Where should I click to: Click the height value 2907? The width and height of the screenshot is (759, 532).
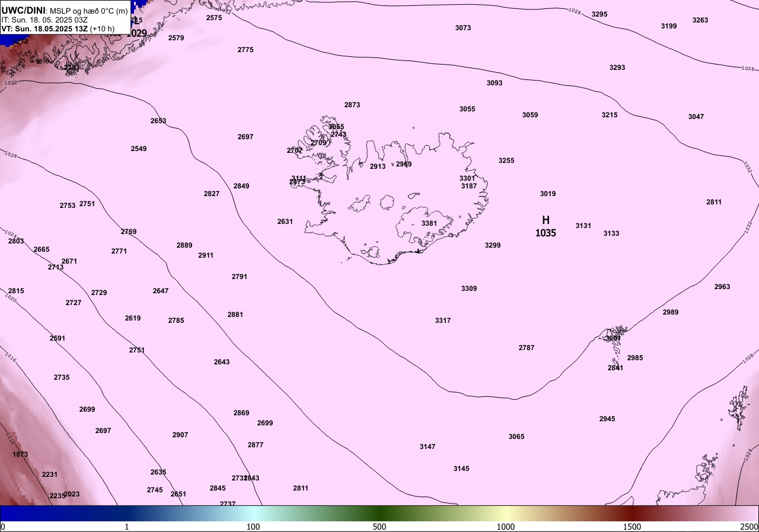[x=180, y=435]
